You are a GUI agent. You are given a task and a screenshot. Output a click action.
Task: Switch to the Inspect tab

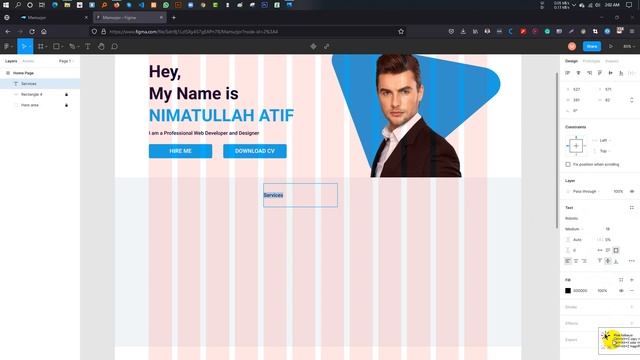(x=611, y=61)
